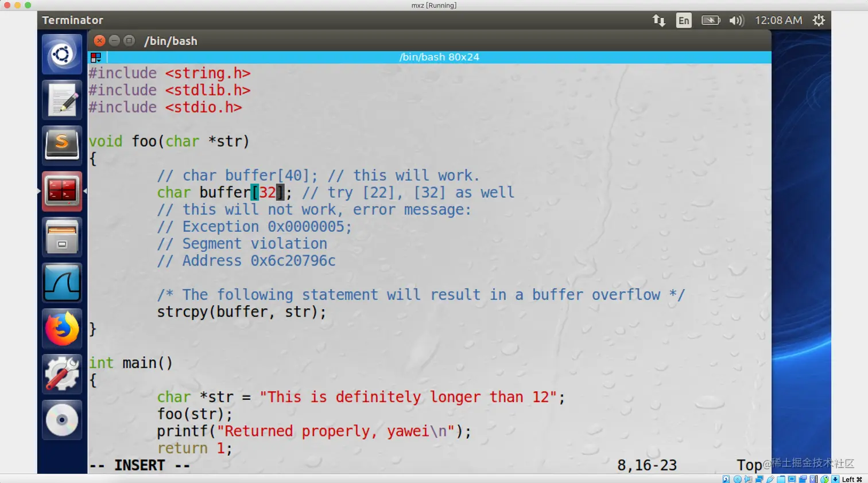
Task: Click the buffer overflow block comment
Action: point(421,295)
